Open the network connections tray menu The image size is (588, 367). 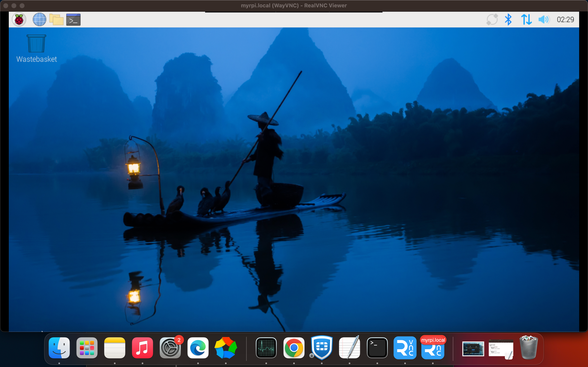(526, 20)
